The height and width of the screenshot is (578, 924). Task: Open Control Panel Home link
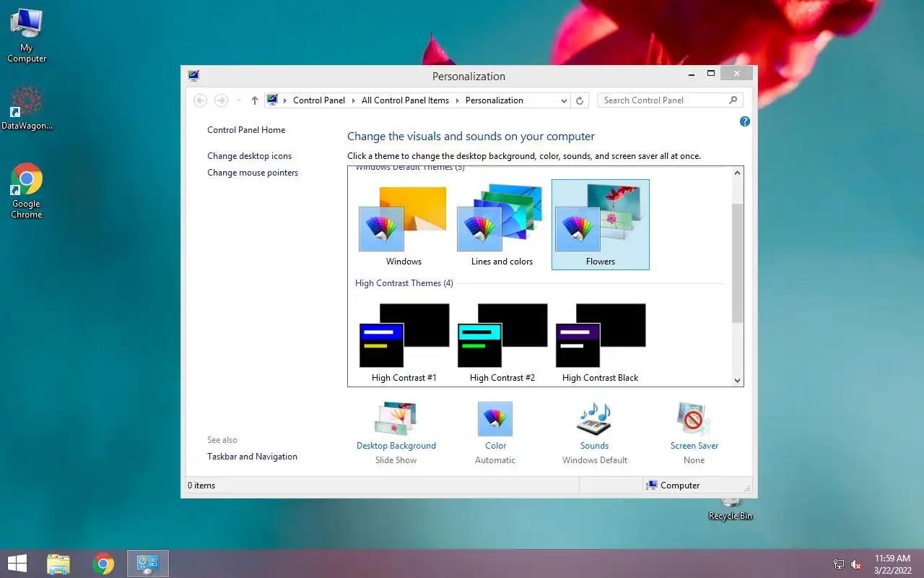(x=246, y=130)
